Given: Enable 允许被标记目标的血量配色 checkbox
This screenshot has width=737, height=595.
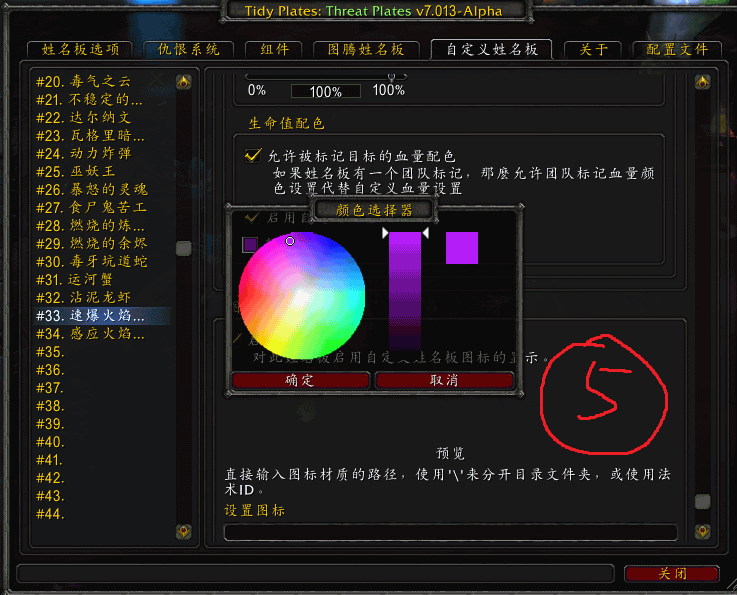Looking at the screenshot, I should [x=253, y=156].
